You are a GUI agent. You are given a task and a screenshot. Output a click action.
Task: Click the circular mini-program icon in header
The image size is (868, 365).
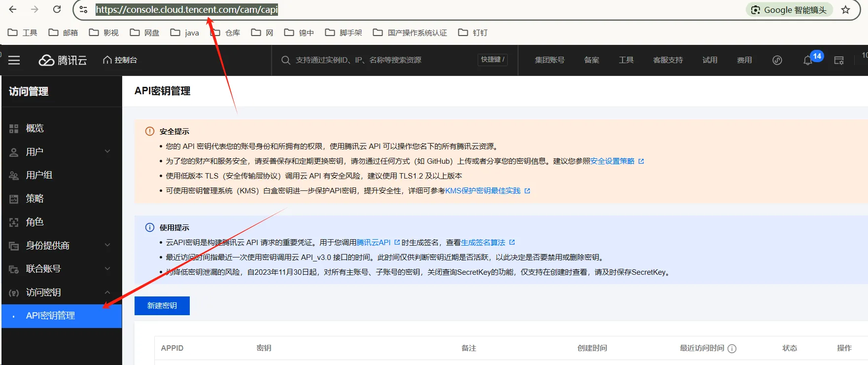(777, 60)
